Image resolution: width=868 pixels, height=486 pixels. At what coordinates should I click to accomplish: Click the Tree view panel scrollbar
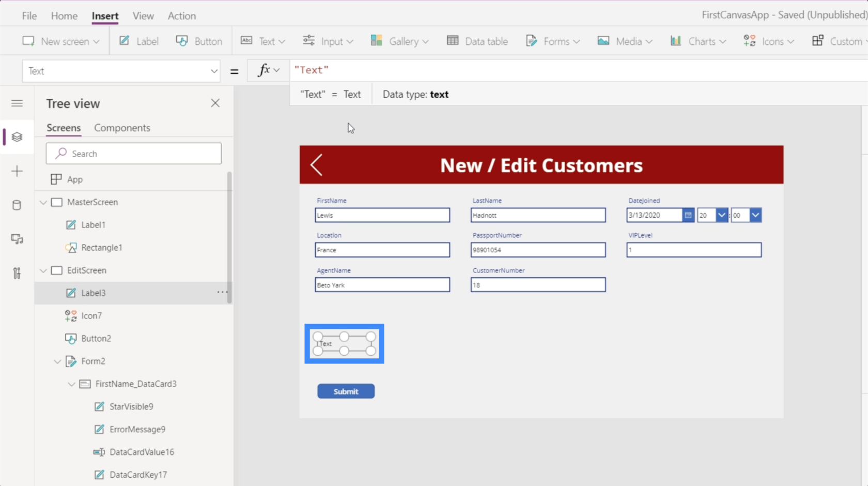pyautogui.click(x=229, y=238)
